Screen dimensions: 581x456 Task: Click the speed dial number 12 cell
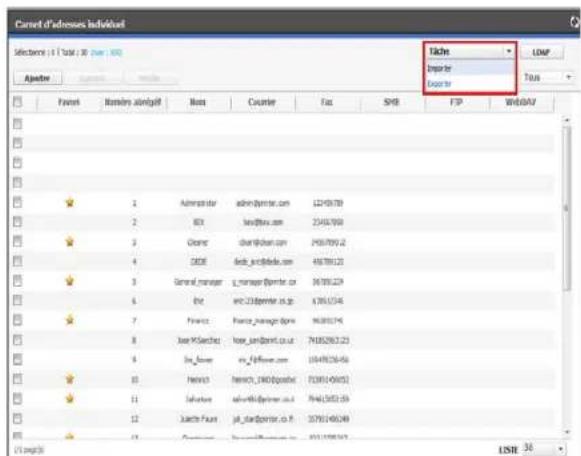pos(135,419)
